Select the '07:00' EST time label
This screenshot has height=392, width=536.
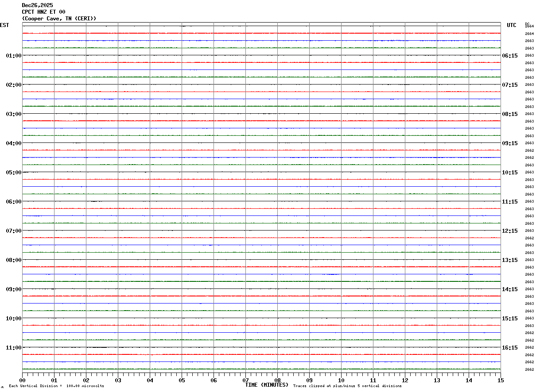pyautogui.click(x=14, y=231)
